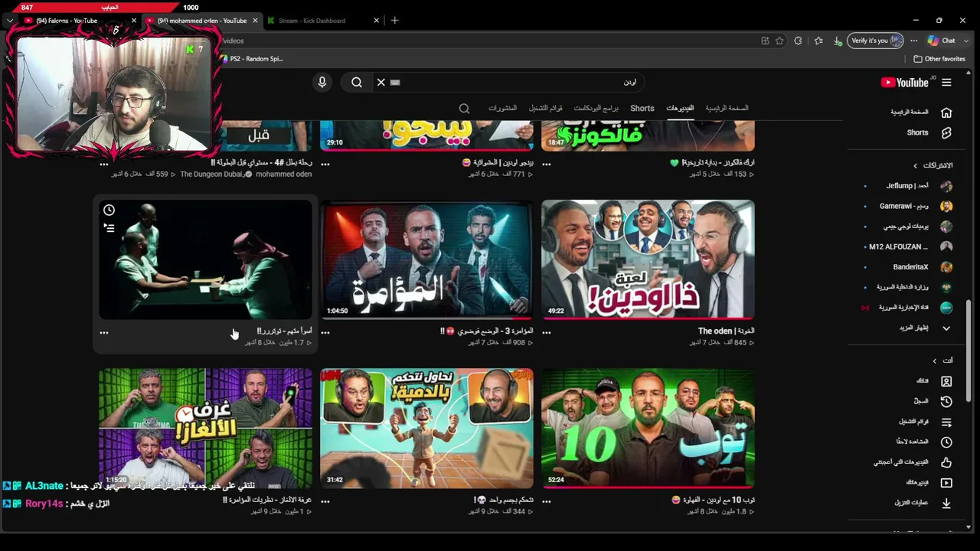Open the PS2 - Random Spi... bookmark
The width and height of the screenshot is (980, 551).
(251, 59)
